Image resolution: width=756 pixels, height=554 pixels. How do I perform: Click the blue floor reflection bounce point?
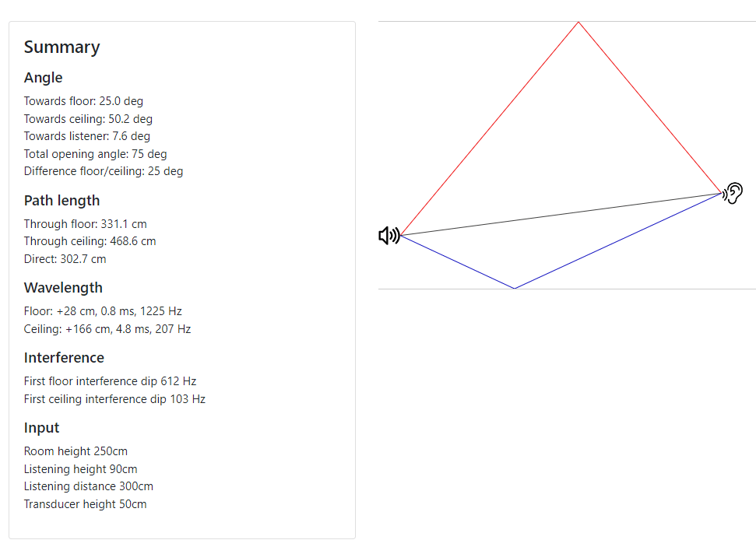tap(515, 288)
